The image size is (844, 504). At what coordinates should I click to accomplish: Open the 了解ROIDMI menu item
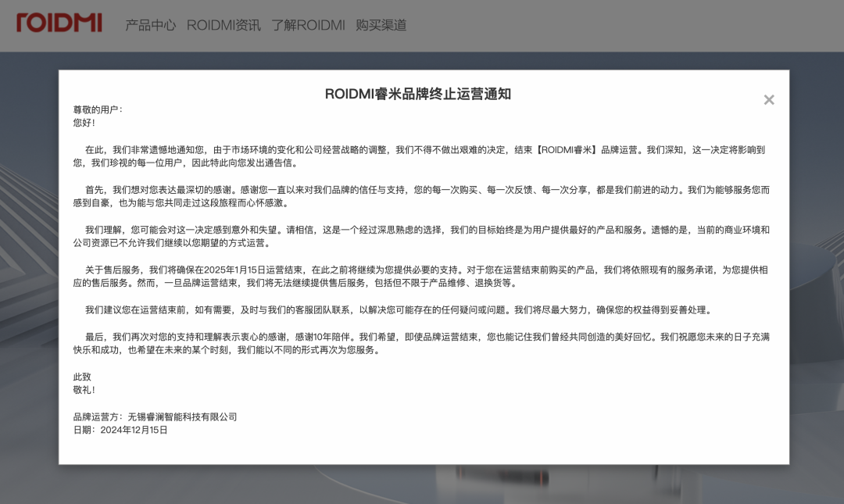click(308, 25)
